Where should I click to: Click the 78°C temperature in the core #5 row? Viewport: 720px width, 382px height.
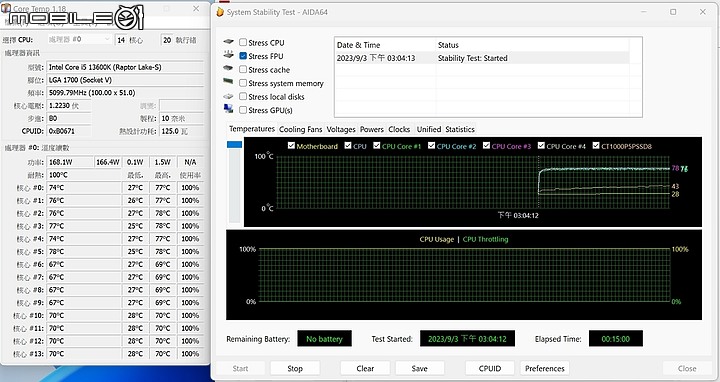(84, 252)
